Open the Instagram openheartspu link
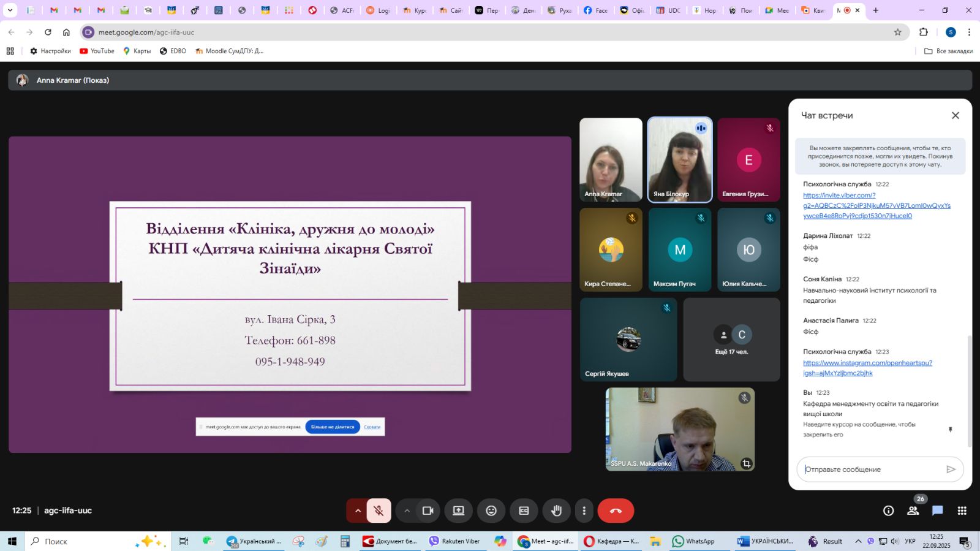The image size is (980, 551). (x=867, y=363)
